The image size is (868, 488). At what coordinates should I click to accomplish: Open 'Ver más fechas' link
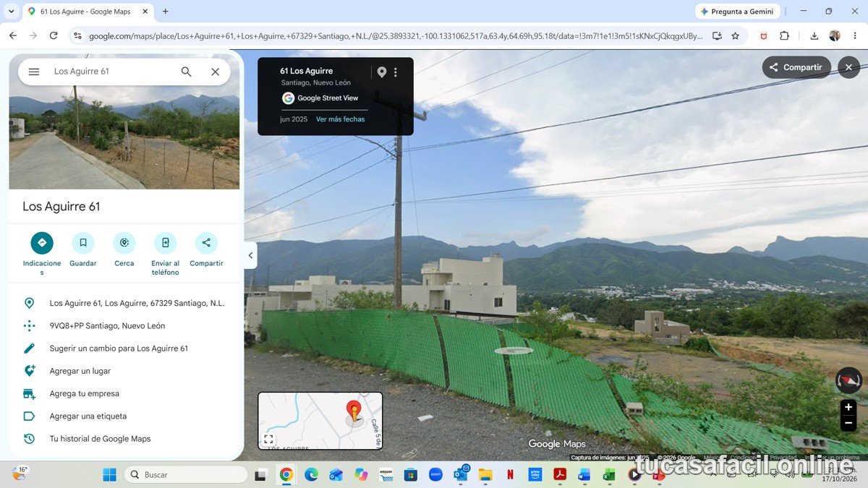pos(340,119)
